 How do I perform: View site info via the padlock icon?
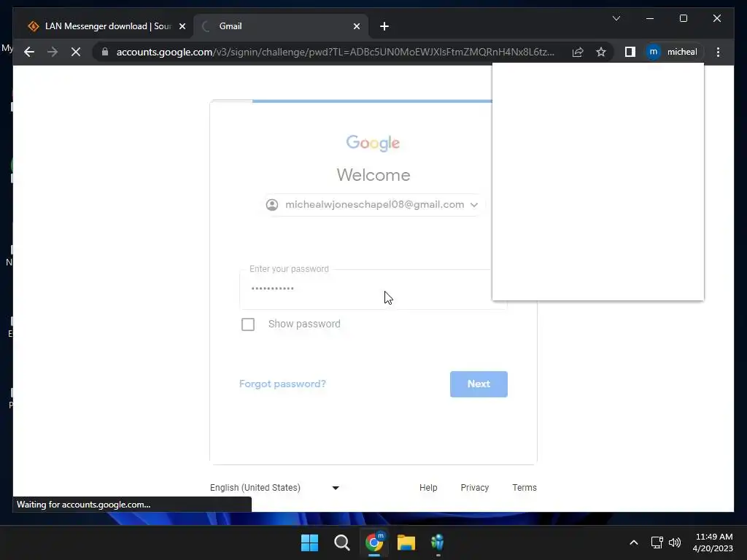(105, 52)
